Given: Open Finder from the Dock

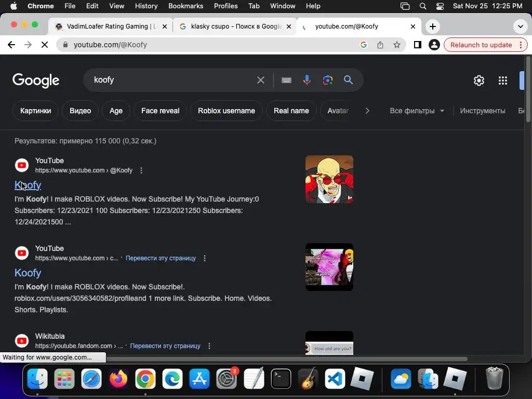Looking at the screenshot, I should coord(37,379).
